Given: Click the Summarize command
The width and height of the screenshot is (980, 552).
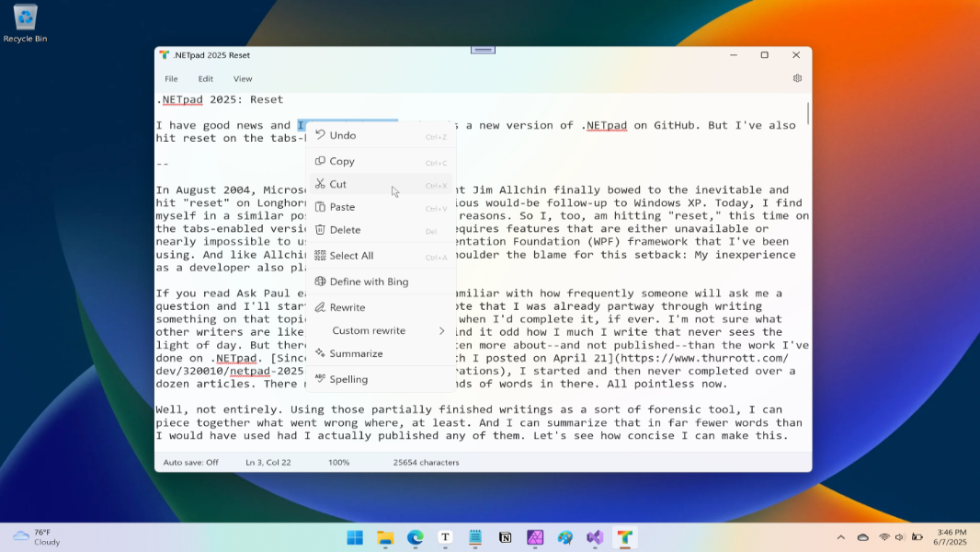Looking at the screenshot, I should click(357, 353).
